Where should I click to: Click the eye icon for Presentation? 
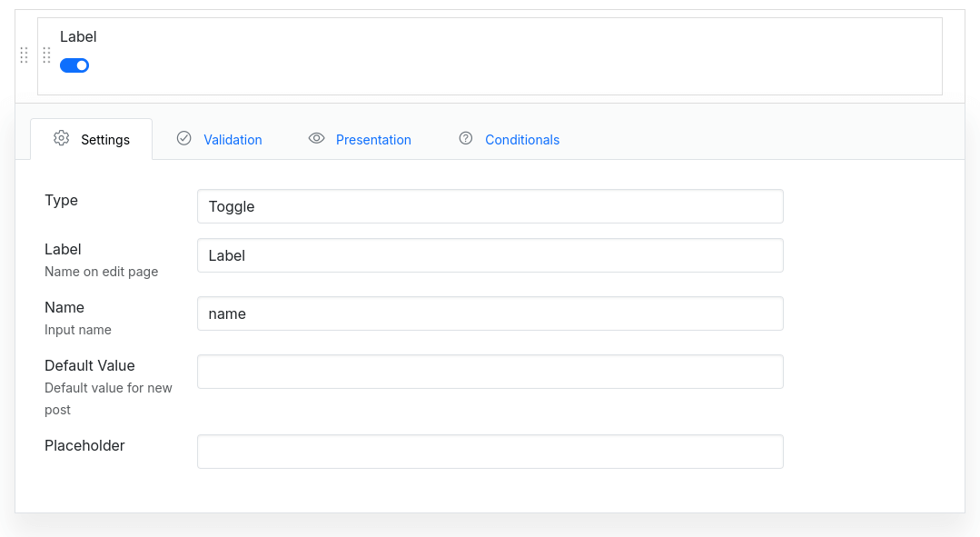coord(316,138)
